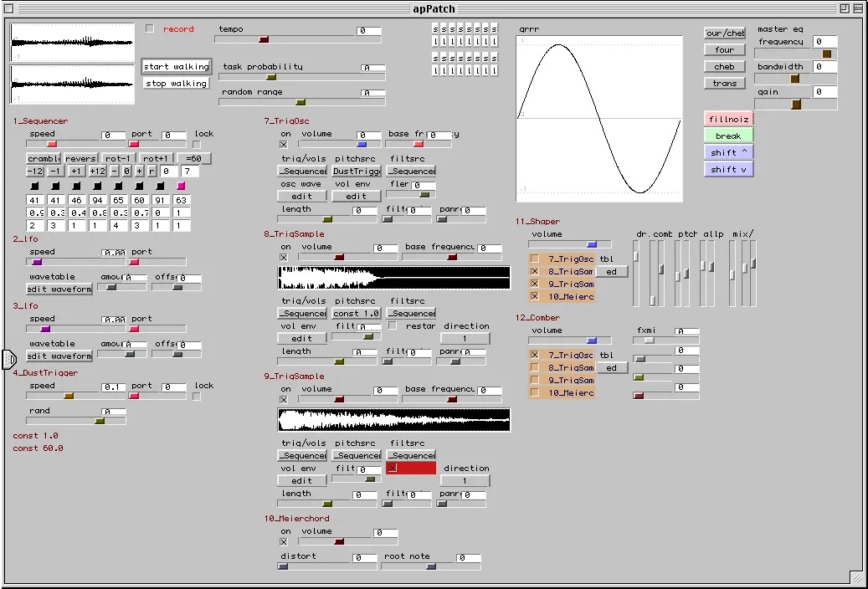Check 7_TrigOsc in the 11_Shaper source list
Screen dimensions: 868x589
tap(534, 259)
